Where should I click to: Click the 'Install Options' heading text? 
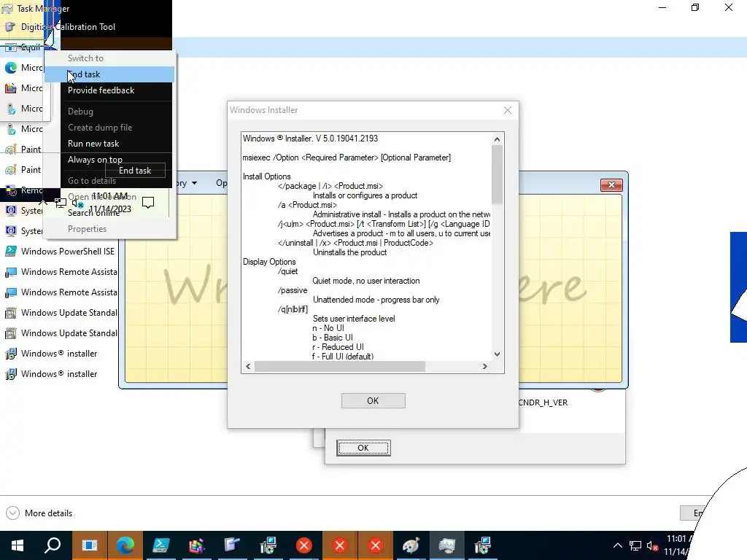(x=266, y=176)
